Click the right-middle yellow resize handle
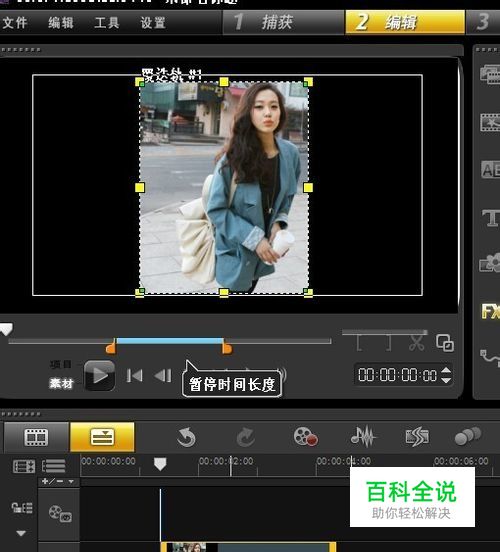The image size is (500, 552). 308,188
